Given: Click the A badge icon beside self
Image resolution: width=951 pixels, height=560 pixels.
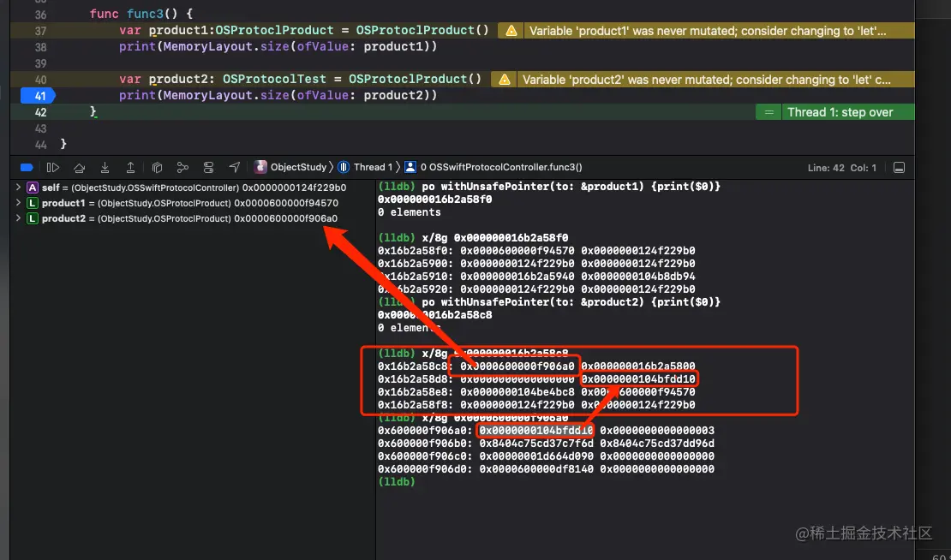Looking at the screenshot, I should tap(33, 188).
